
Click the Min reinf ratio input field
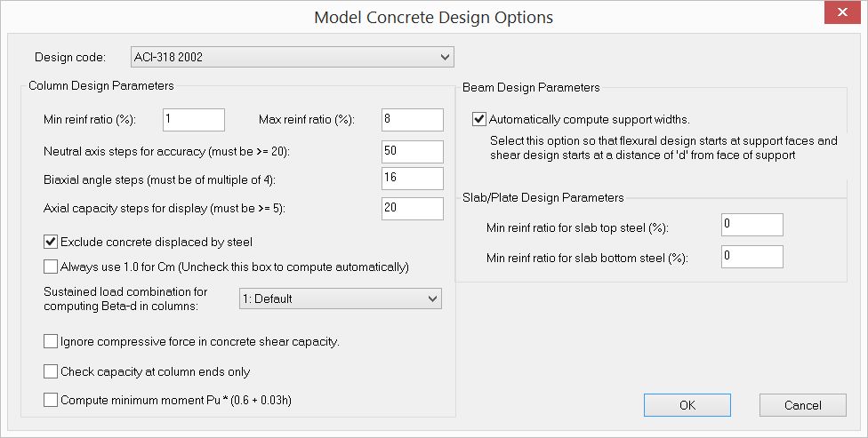click(x=194, y=119)
